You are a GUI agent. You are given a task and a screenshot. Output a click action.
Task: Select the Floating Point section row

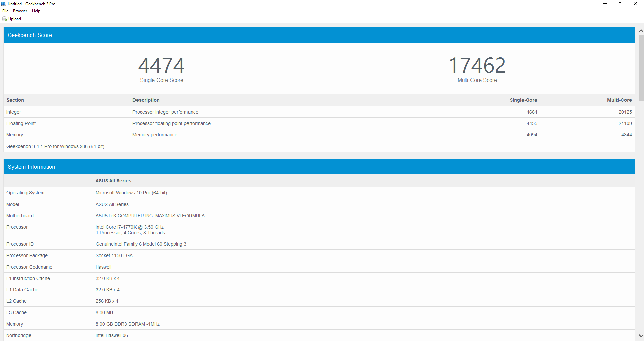coord(319,123)
